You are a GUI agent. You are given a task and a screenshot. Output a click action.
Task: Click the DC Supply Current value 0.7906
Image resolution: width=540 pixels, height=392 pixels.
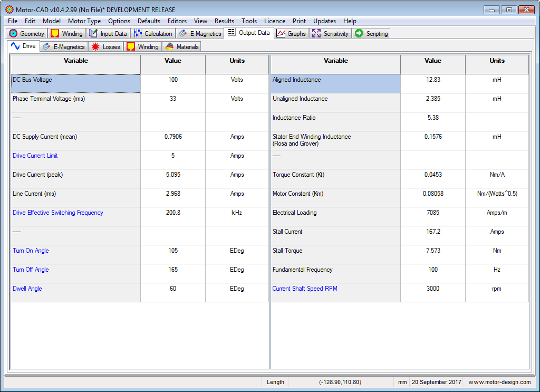click(x=173, y=137)
